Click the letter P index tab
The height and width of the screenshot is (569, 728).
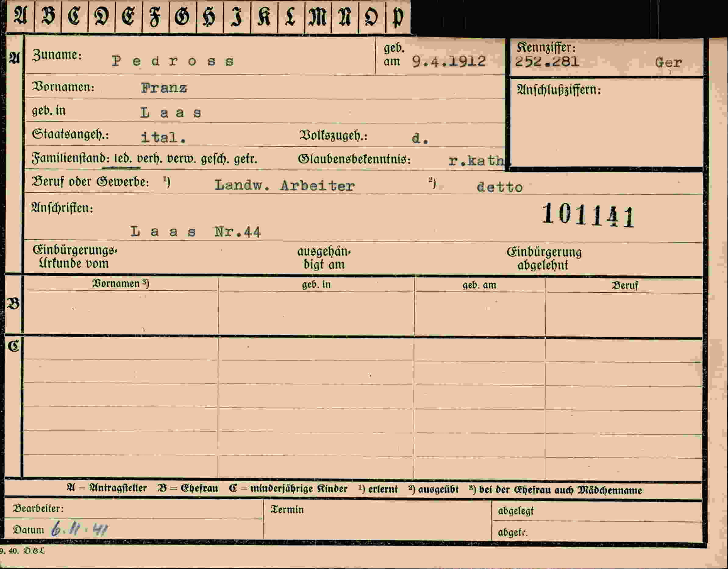(398, 17)
